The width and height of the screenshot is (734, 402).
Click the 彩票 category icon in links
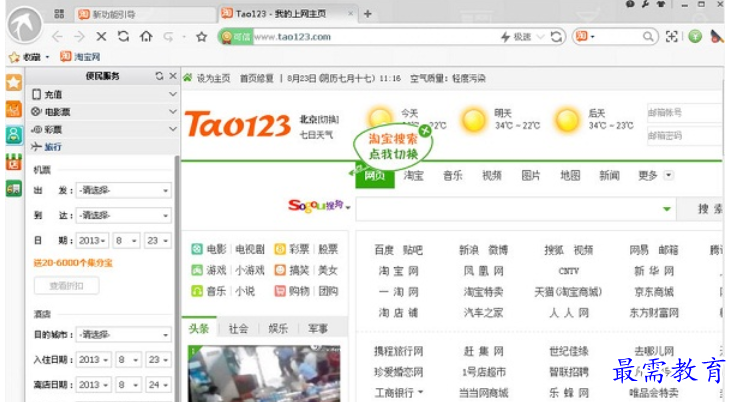[280, 249]
